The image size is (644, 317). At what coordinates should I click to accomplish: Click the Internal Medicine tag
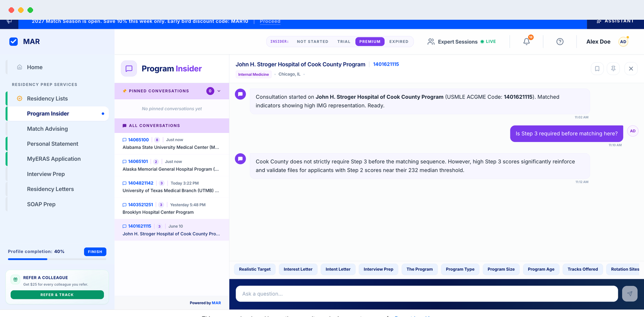253,75
